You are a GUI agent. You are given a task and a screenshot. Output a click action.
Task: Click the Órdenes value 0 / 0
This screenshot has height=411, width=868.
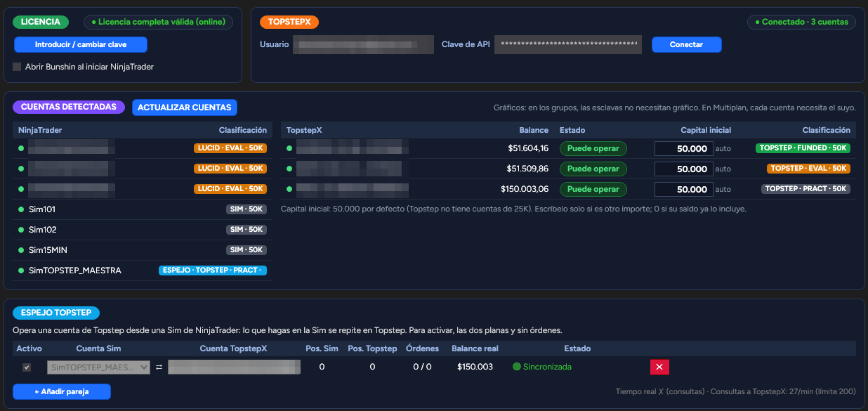422,367
